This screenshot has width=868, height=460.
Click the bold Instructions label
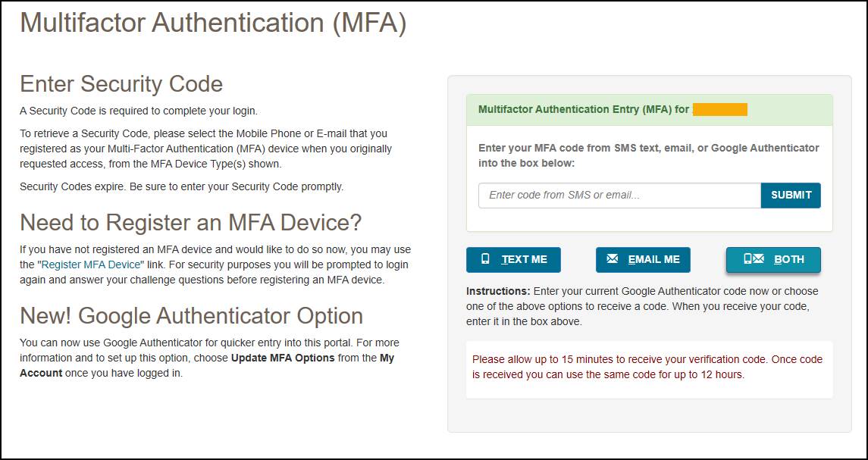(498, 291)
